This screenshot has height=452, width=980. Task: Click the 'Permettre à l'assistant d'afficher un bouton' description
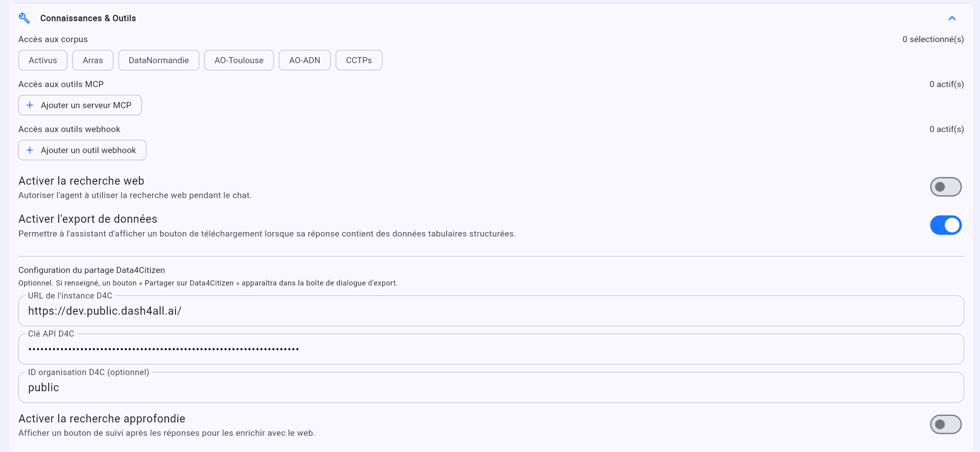point(267,234)
